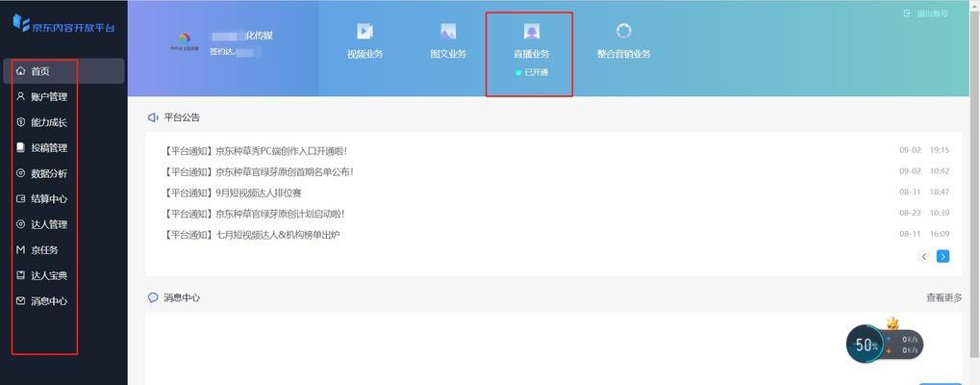Open notice 京东种草秀PC端创作入口开通啦
Viewport: 980px width, 385px height.
[256, 150]
